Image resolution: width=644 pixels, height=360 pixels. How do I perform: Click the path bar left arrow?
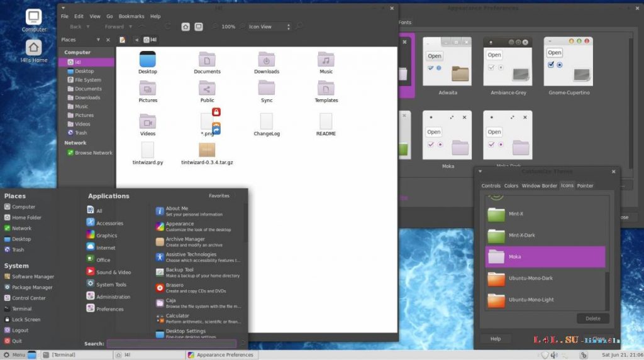point(136,40)
